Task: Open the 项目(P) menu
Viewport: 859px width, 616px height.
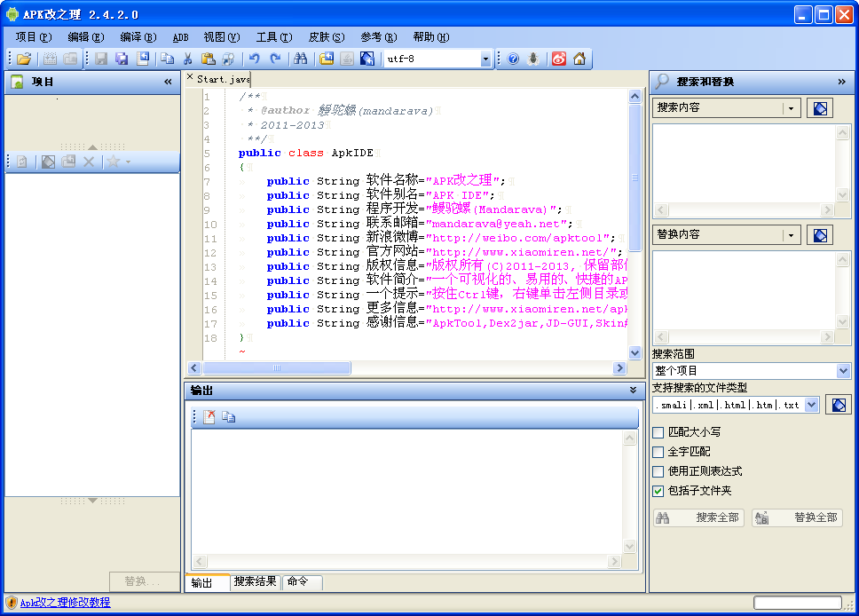Action: 34,36
